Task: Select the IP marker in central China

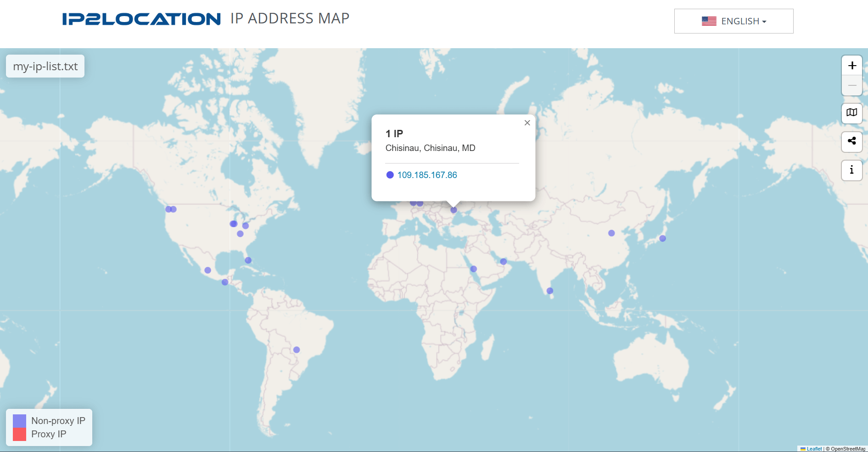Action: [x=611, y=233]
